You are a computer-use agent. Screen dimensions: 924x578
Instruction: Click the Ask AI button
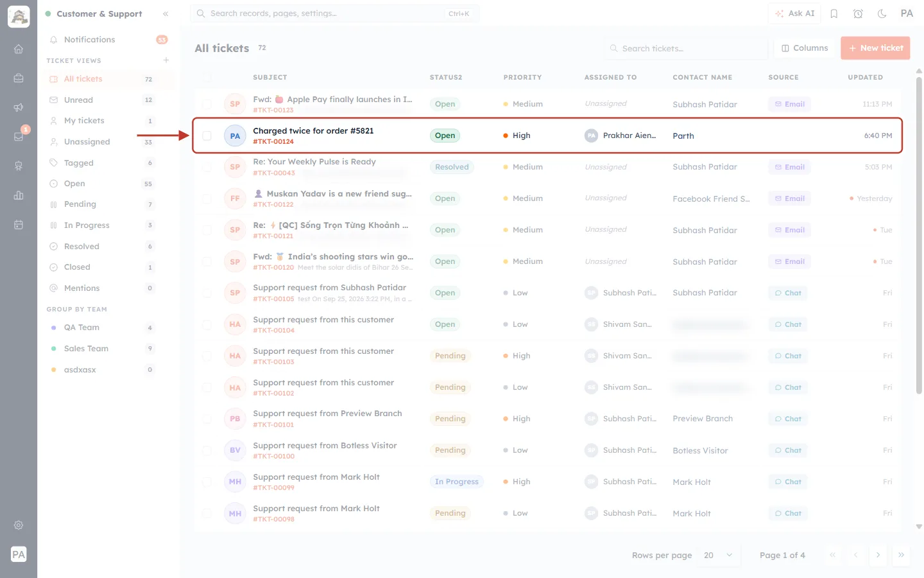(x=794, y=13)
